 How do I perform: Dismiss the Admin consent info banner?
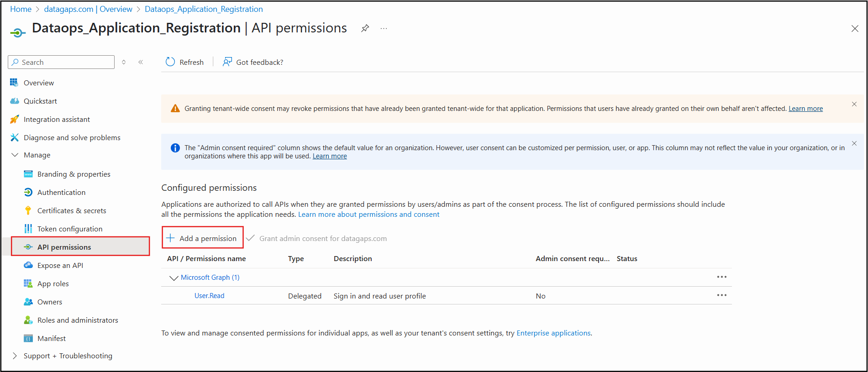[x=854, y=143]
